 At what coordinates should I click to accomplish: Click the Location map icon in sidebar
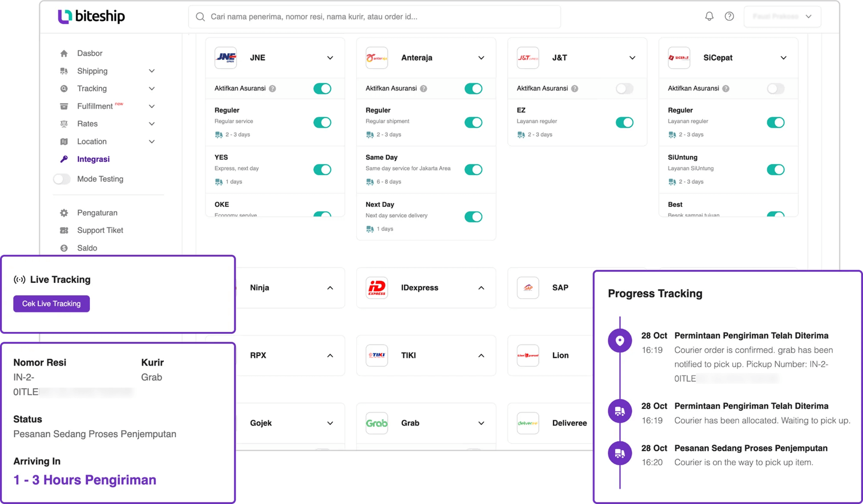point(64,142)
